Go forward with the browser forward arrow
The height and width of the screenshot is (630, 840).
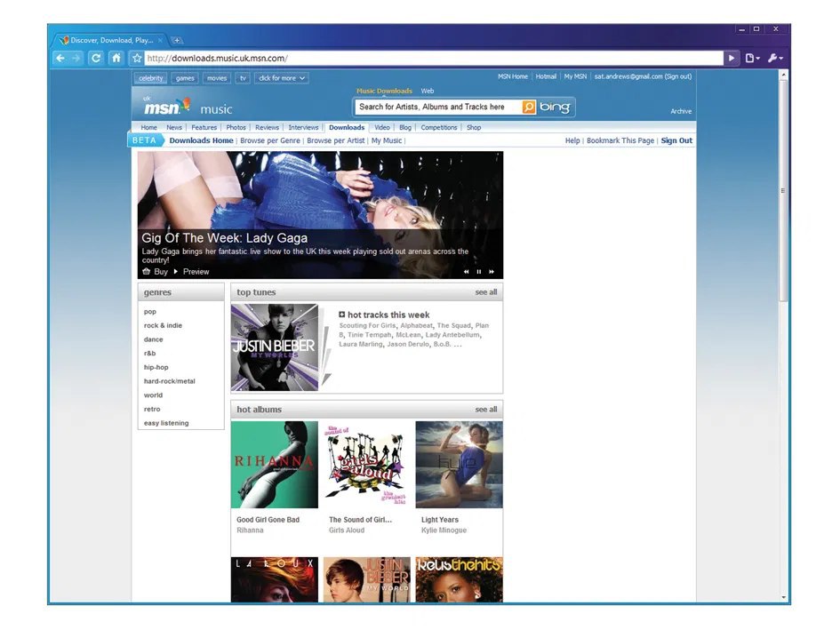pyautogui.click(x=76, y=58)
